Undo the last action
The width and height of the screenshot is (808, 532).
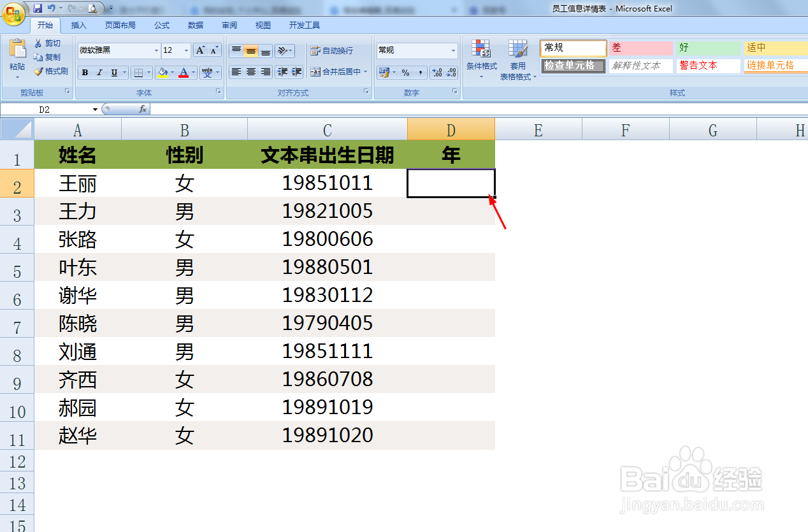point(52,8)
